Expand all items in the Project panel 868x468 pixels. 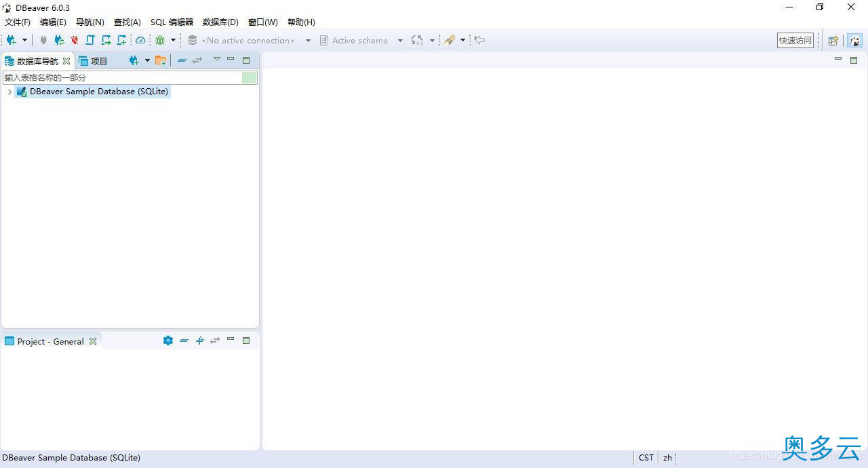point(199,340)
